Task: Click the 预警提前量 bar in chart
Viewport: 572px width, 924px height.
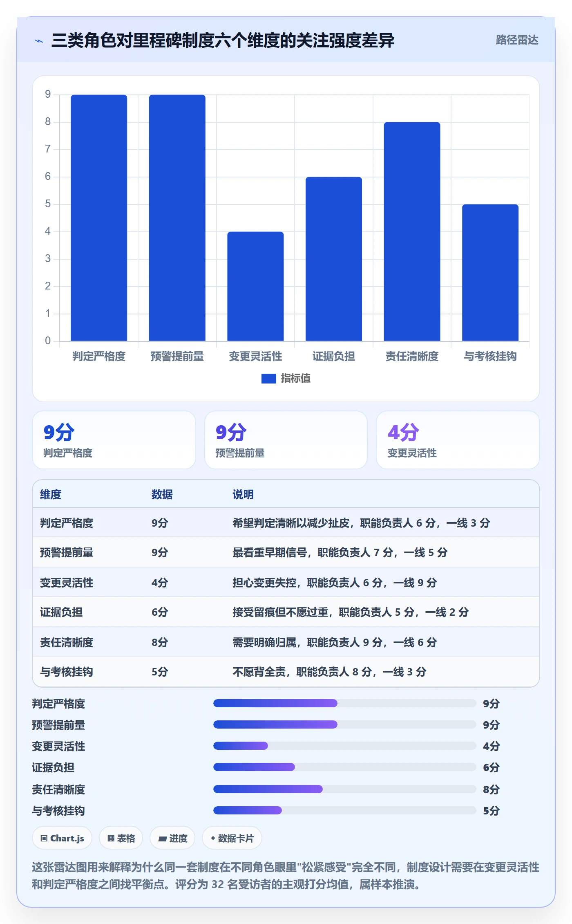Action: click(177, 218)
